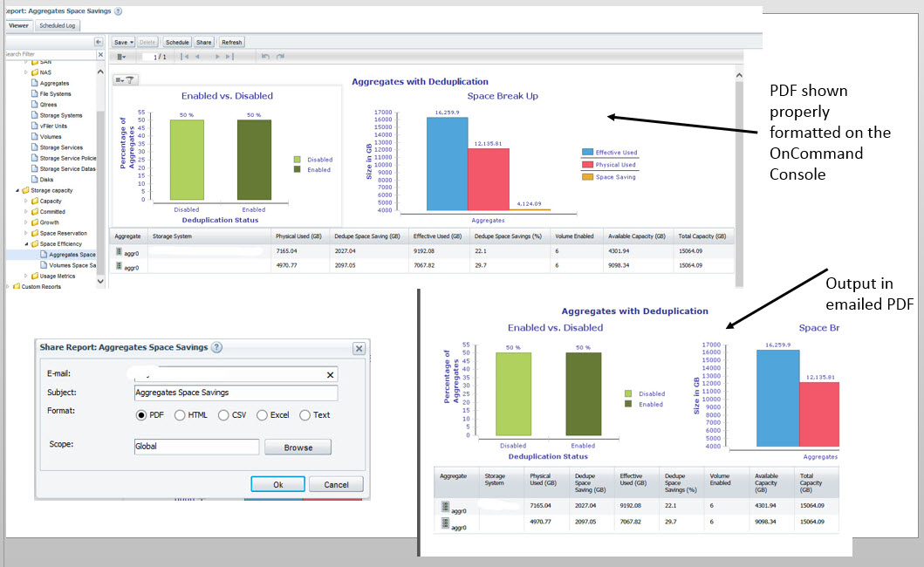Expand the Committed folder

pos(26,212)
